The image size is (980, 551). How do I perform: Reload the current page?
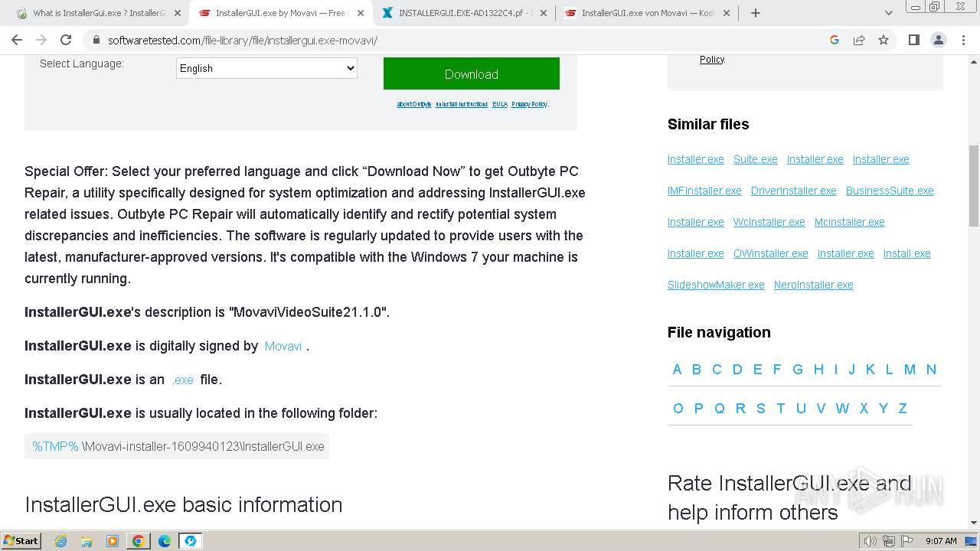[66, 40]
